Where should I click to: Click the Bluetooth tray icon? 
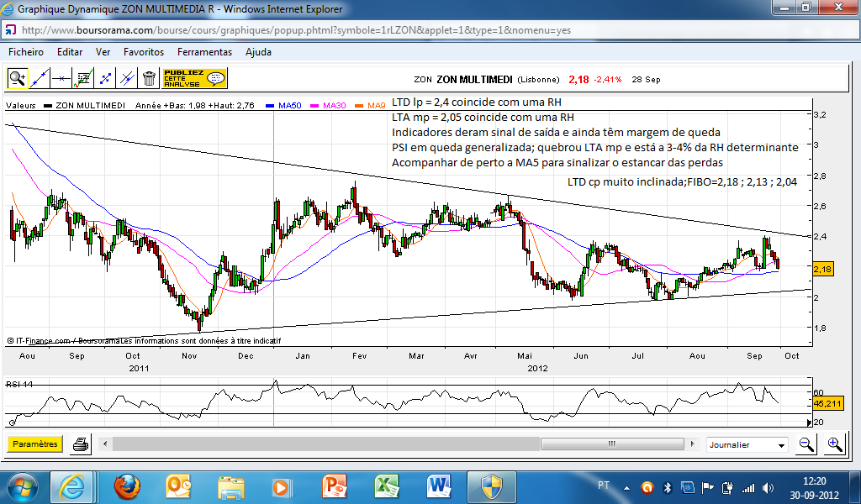click(667, 487)
